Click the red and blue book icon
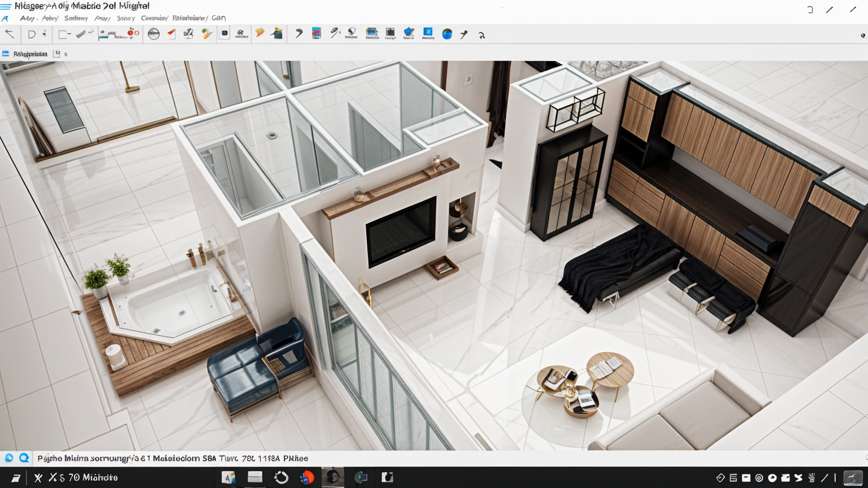 coord(316,33)
